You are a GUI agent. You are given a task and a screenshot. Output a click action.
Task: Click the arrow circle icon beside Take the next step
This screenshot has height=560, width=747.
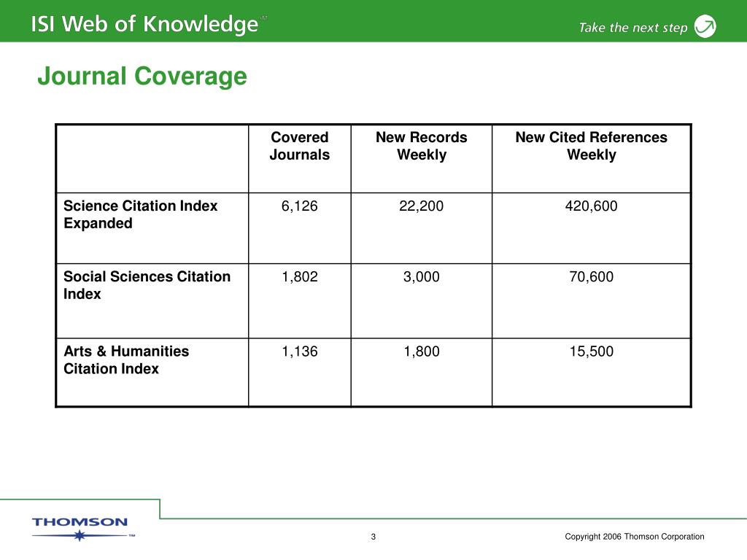[705, 26]
